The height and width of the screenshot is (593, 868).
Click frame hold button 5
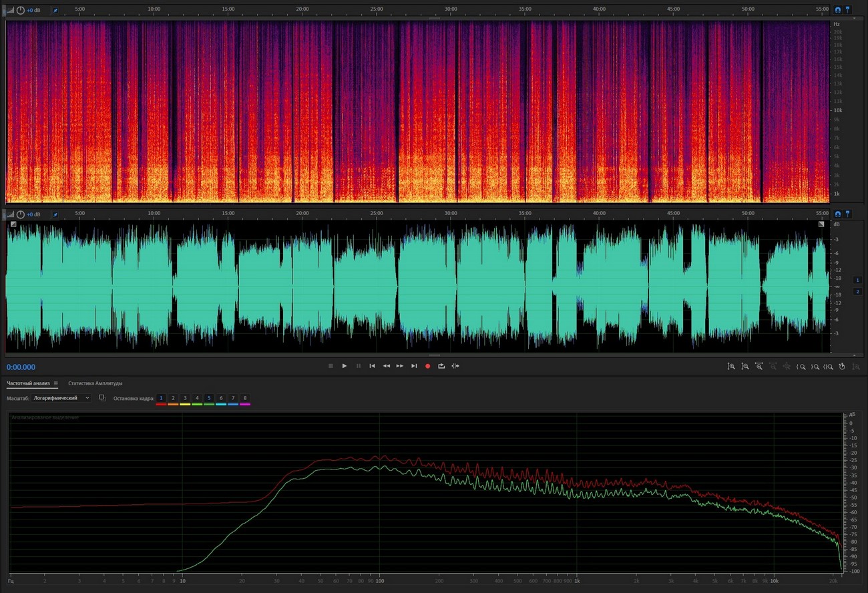click(x=209, y=398)
